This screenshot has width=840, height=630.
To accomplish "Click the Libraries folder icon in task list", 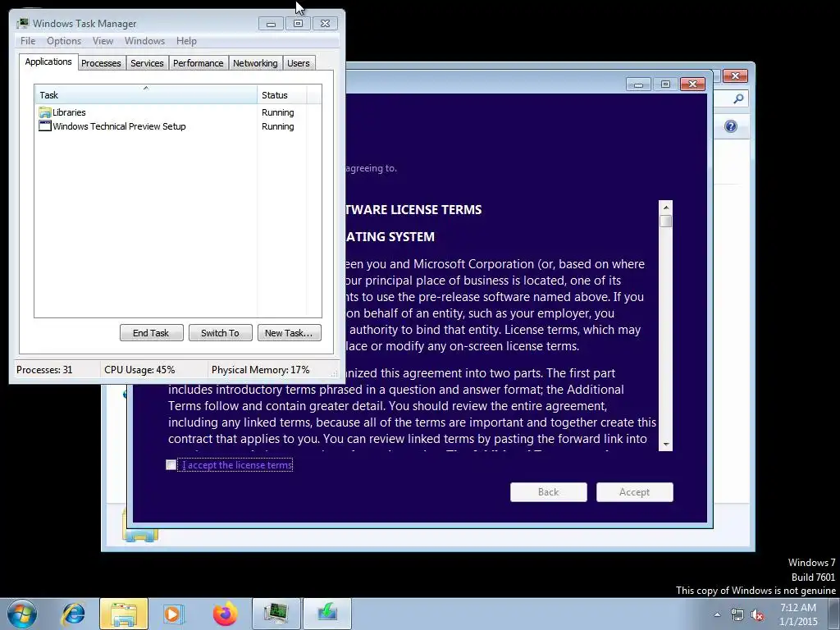I will 45,112.
